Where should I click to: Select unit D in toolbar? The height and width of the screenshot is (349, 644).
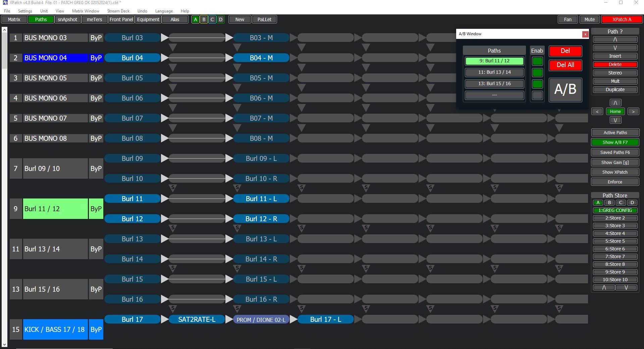tap(220, 19)
